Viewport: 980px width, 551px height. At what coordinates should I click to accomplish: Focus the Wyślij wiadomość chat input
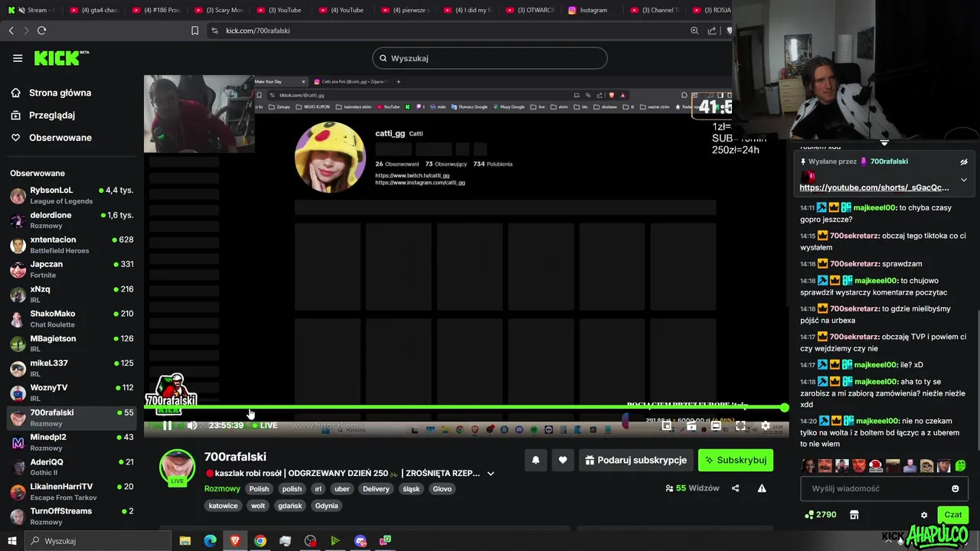(x=874, y=488)
